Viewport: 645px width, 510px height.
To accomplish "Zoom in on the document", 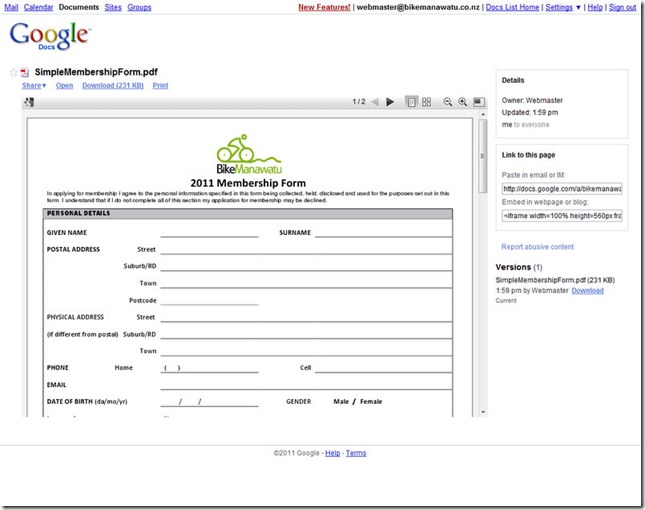I will coord(463,102).
